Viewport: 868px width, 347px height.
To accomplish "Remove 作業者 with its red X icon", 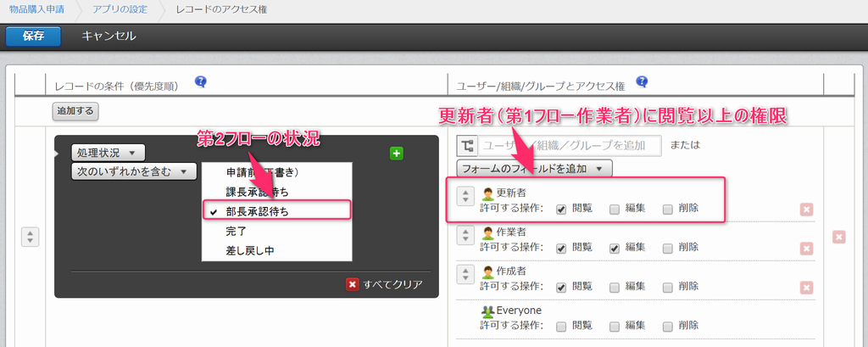I will 807,249.
